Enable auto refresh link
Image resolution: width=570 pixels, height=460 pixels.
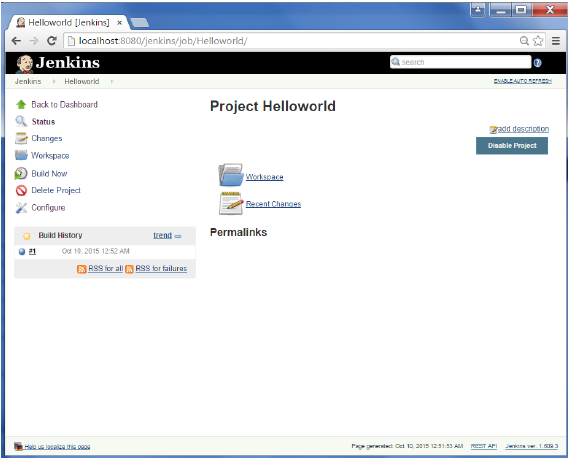(x=522, y=81)
